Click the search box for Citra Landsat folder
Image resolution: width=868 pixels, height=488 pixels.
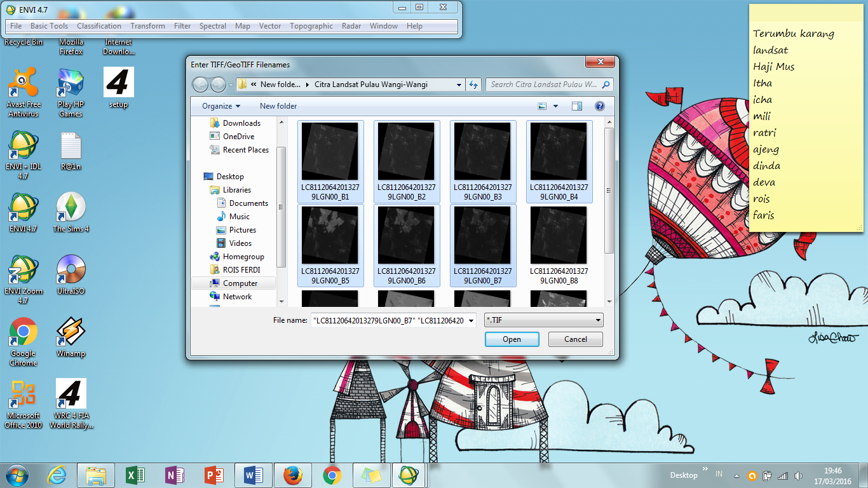tap(550, 85)
